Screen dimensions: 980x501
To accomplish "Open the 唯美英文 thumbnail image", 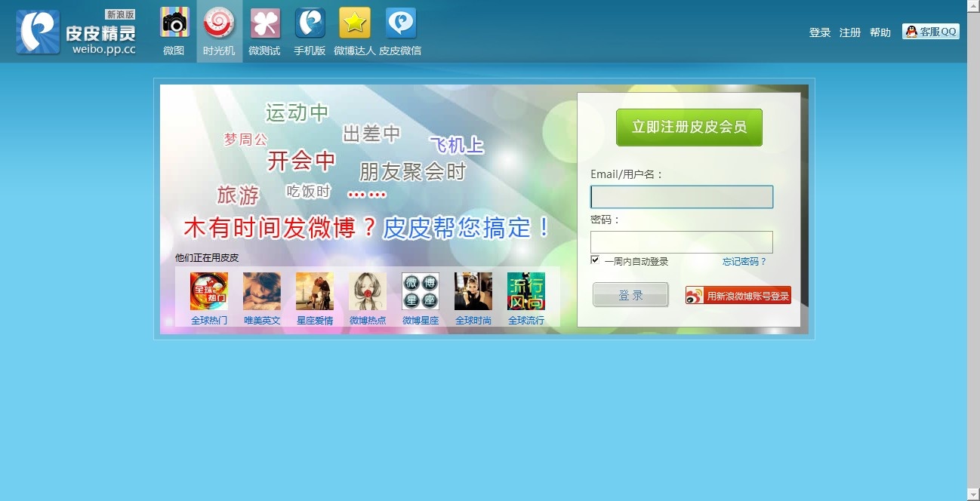I will (262, 291).
